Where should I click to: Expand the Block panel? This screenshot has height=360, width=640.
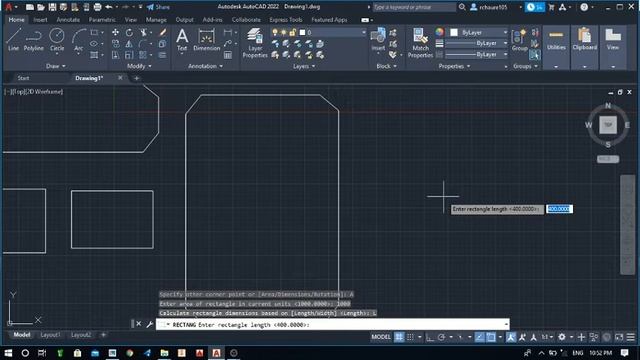386,66
